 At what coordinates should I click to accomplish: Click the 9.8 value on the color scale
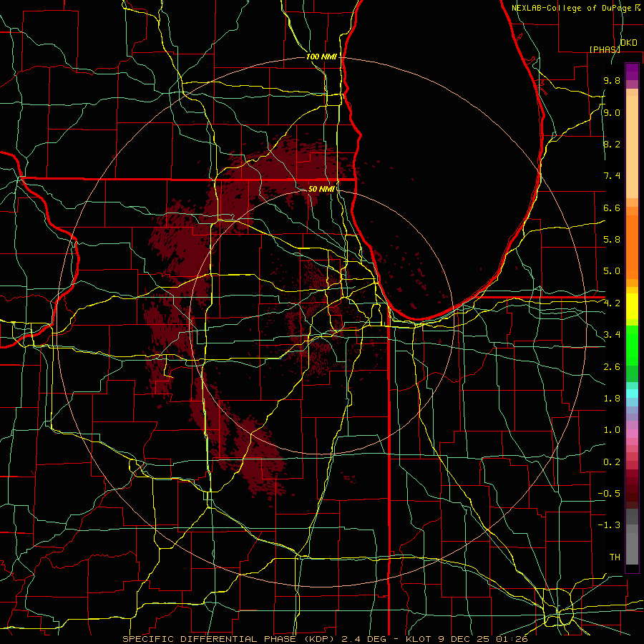pos(612,81)
